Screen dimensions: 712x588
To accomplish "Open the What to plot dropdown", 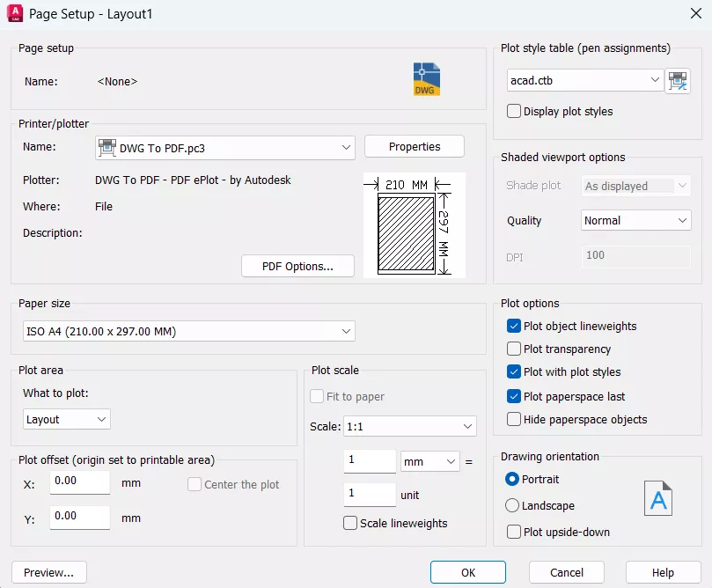I will (67, 420).
